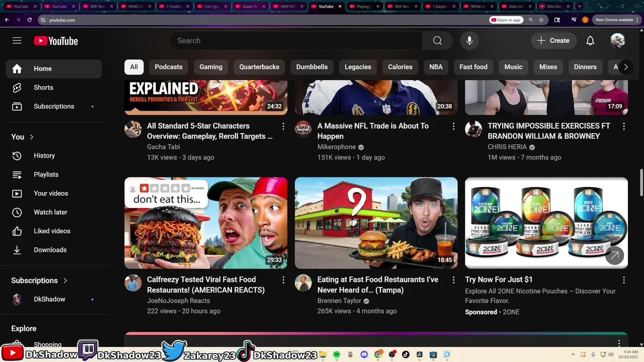Click the search magnifier button
The width and height of the screenshot is (644, 362).
coord(437,41)
